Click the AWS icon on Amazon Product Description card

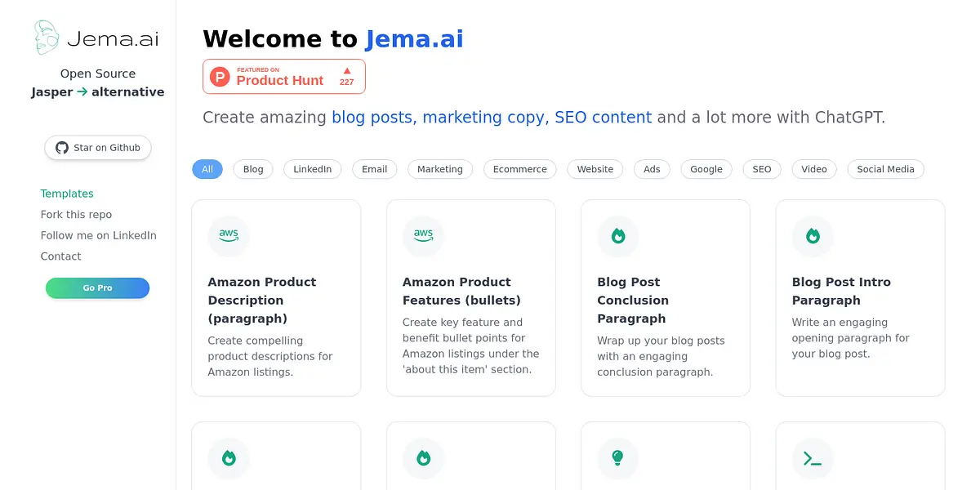coord(229,236)
